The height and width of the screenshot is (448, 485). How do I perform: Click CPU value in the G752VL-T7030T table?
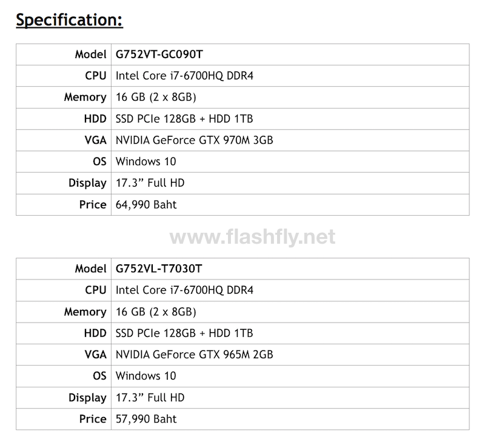tap(184, 290)
